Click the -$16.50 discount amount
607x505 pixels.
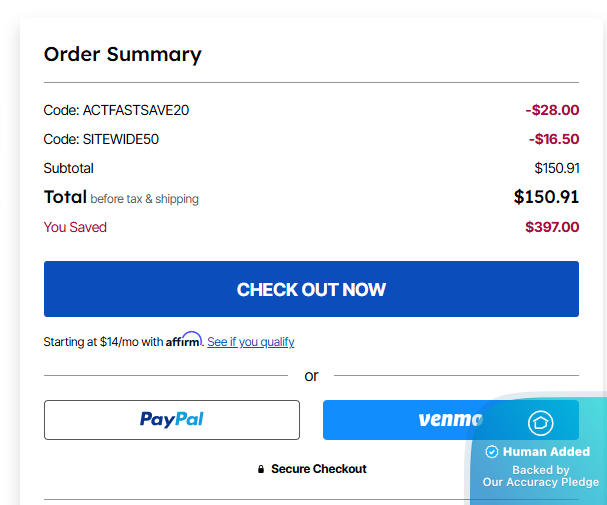point(554,139)
